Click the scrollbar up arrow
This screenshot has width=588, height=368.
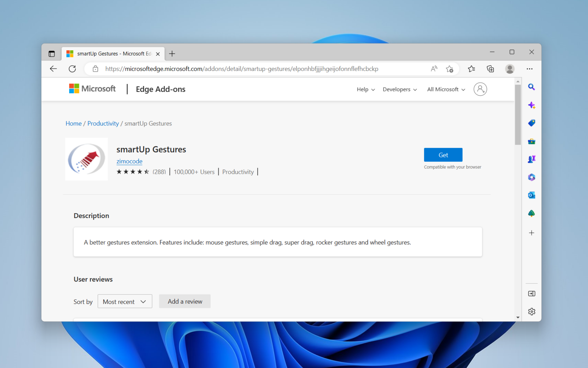tap(518, 81)
